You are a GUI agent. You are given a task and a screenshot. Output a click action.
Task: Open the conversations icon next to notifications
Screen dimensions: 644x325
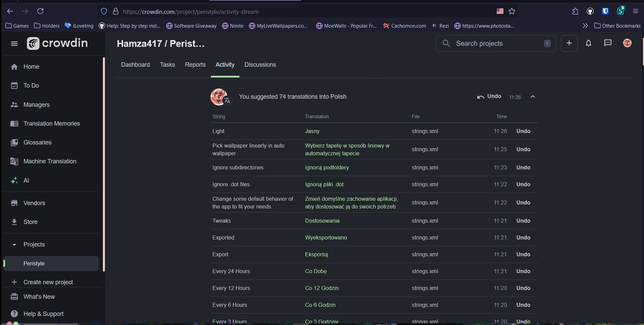click(x=608, y=43)
